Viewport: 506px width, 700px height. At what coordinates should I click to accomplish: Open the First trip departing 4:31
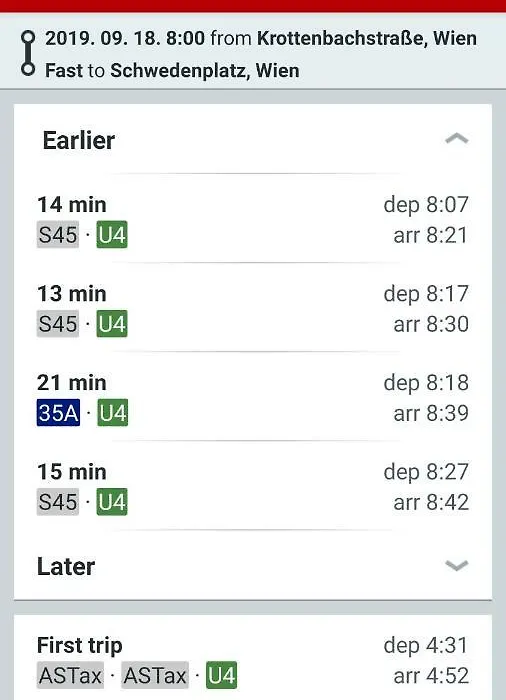(253, 660)
